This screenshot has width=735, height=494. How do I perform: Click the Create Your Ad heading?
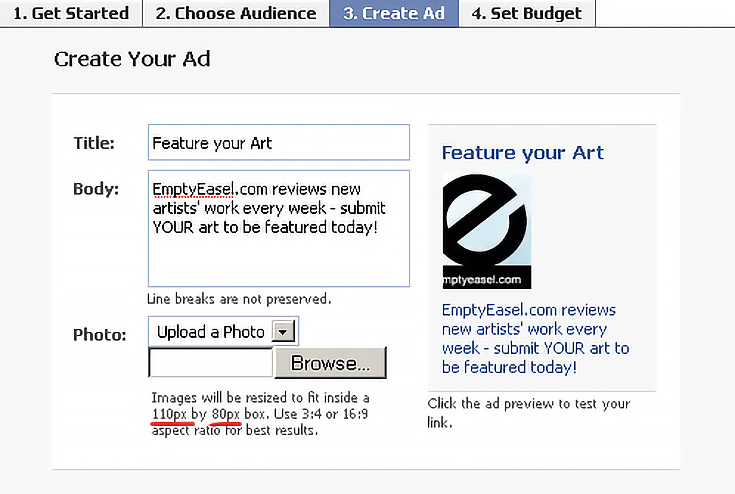click(132, 59)
